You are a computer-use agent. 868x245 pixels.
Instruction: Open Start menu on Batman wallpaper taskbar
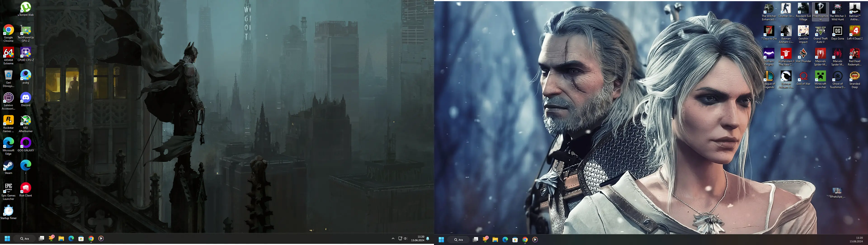point(7,239)
